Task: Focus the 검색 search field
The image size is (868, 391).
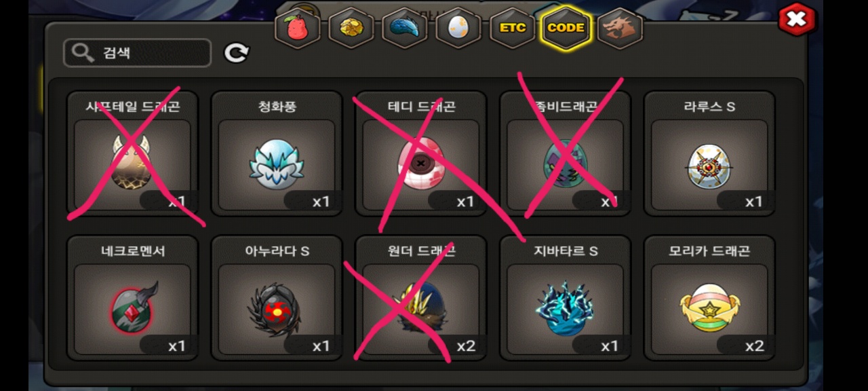Action: pyautogui.click(x=138, y=53)
